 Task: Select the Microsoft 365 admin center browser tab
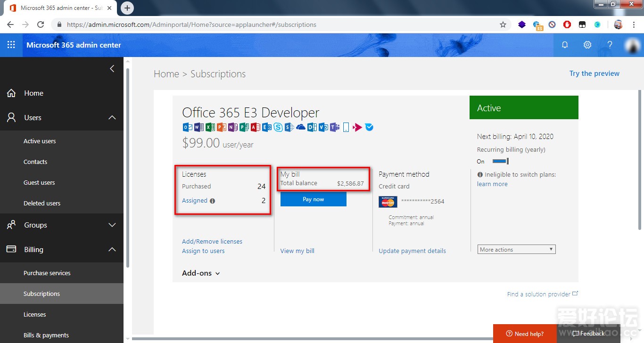click(61, 8)
